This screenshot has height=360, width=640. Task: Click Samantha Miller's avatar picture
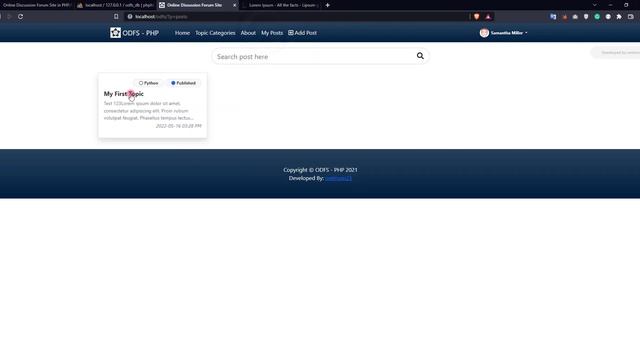coord(484,33)
